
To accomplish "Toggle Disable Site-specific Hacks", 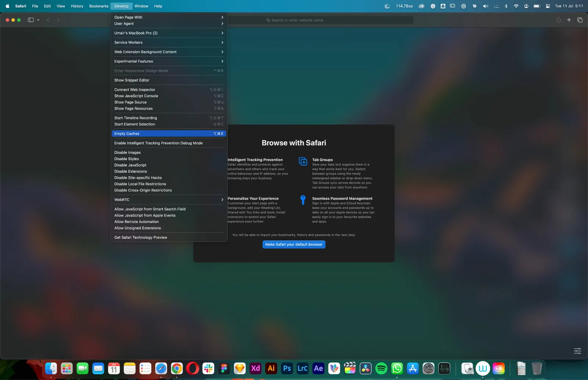I will [x=169, y=178].
